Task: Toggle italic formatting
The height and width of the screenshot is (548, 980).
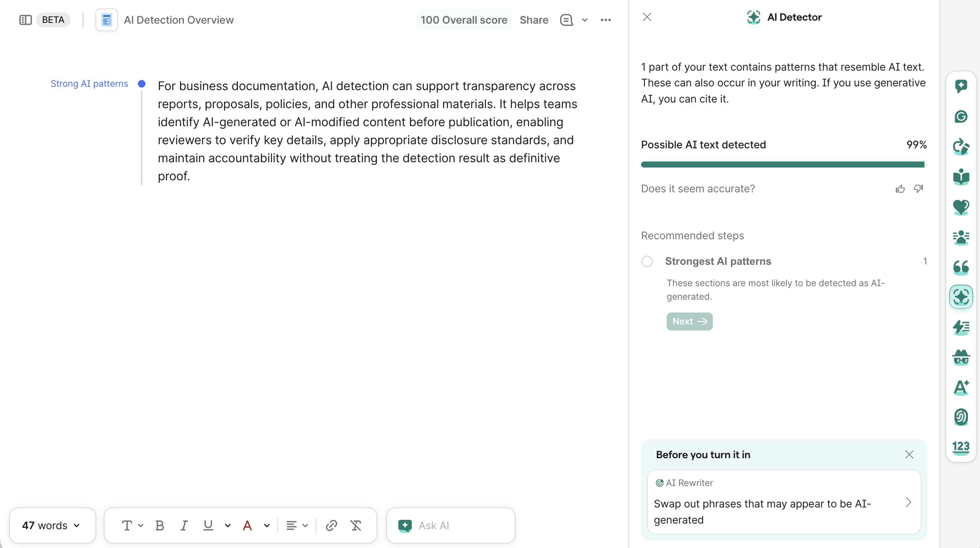Action: click(184, 525)
